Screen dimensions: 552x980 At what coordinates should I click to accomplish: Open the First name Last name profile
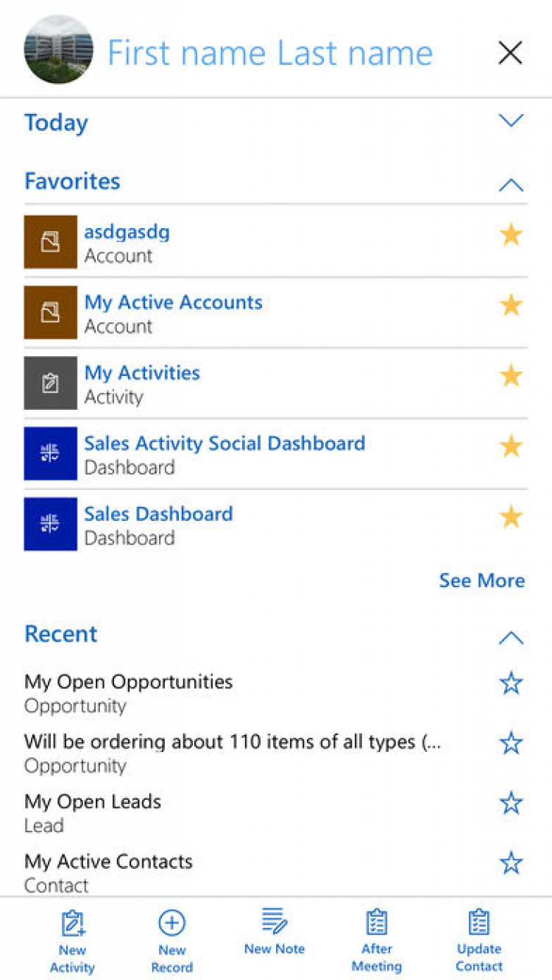coord(270,53)
